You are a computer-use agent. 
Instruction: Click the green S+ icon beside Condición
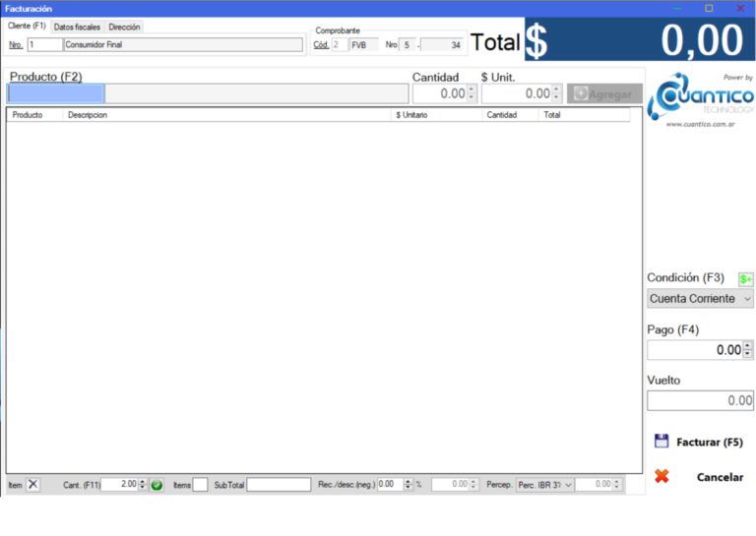tap(745, 279)
